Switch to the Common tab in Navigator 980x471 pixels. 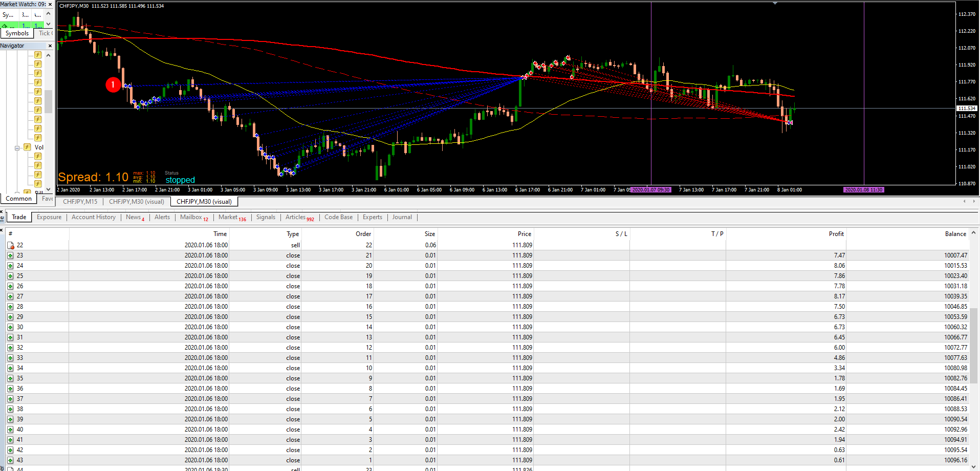[x=19, y=199]
